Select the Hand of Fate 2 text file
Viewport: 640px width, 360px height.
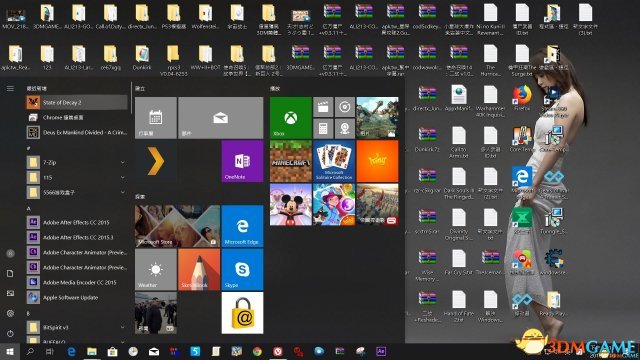click(459, 306)
